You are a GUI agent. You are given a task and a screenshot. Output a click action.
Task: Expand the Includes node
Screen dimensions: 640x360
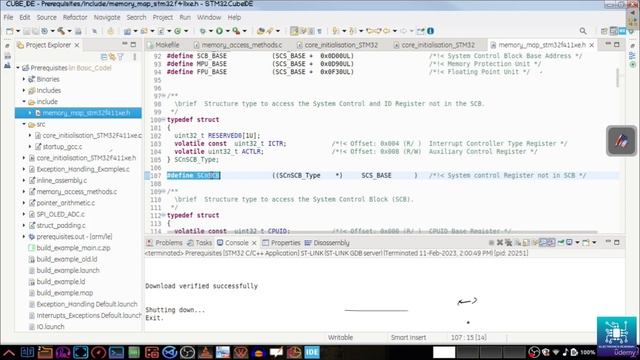point(24,91)
